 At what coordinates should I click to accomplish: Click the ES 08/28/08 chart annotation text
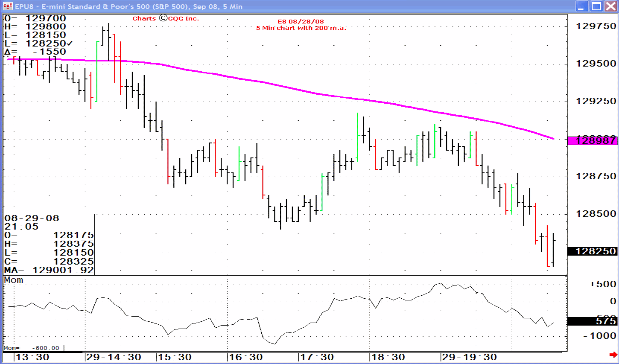(x=301, y=21)
